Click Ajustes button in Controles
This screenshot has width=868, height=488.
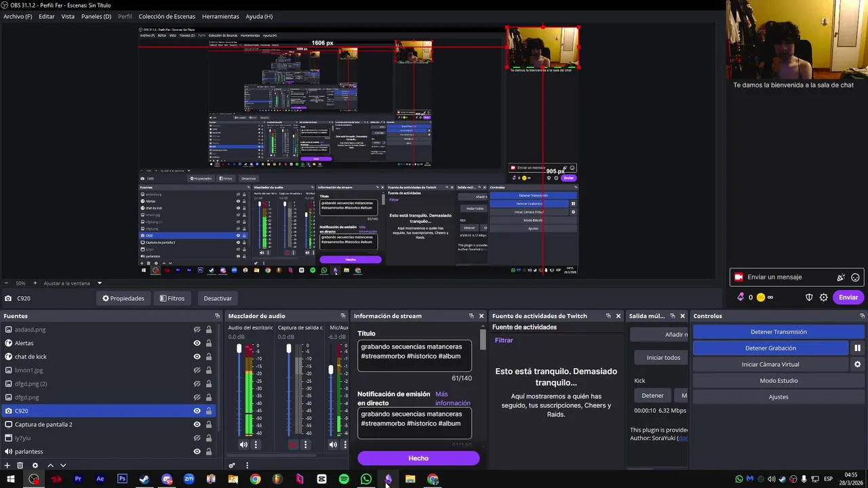pyautogui.click(x=778, y=396)
